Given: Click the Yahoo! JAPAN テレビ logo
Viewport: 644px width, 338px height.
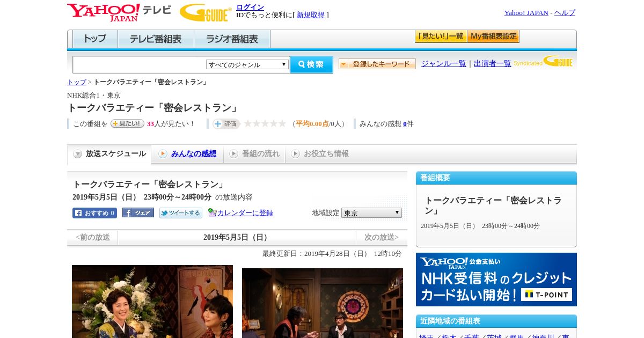Looking at the screenshot, I should (x=119, y=12).
